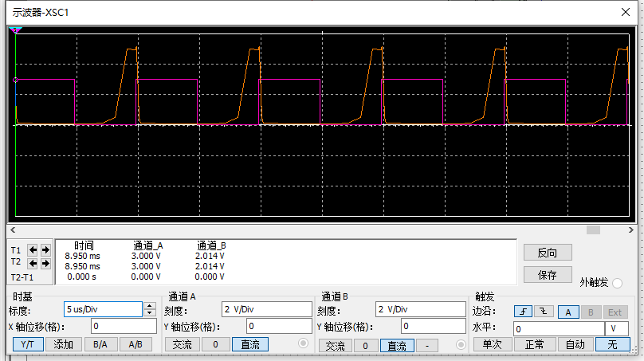Select falling edge trigger icon
Screen dimensions: 644x361
pos(544,312)
